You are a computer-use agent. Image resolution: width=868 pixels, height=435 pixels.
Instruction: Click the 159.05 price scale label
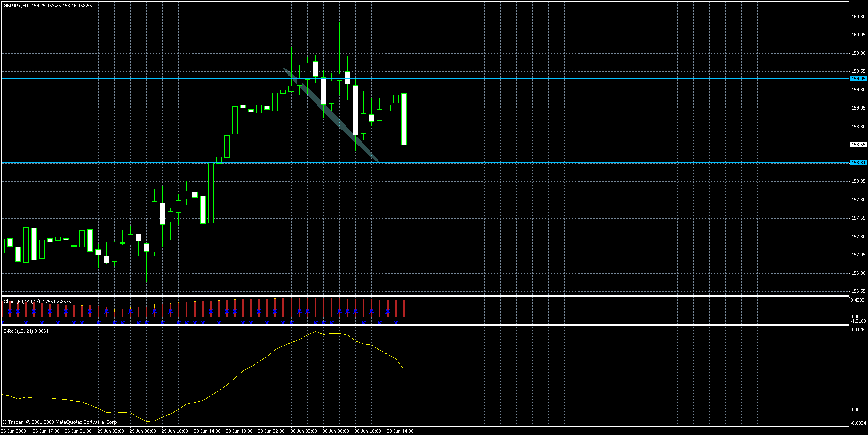(858, 108)
